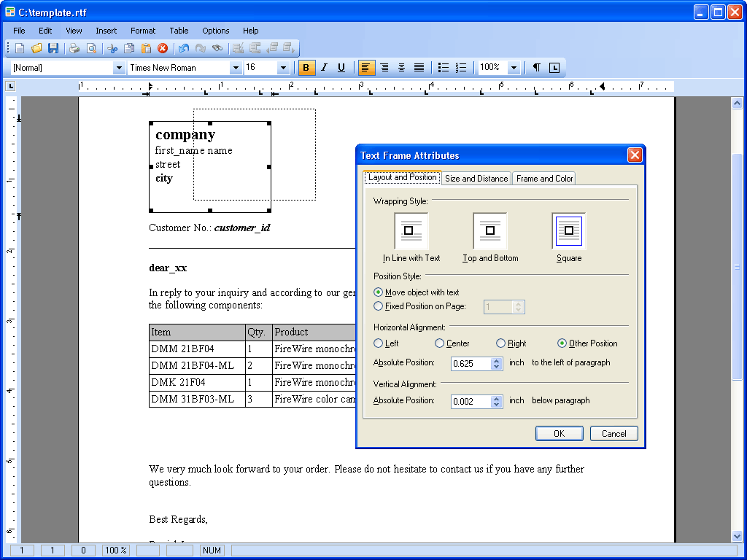The width and height of the screenshot is (747, 560).
Task: Toggle Italic formatting
Action: click(324, 68)
